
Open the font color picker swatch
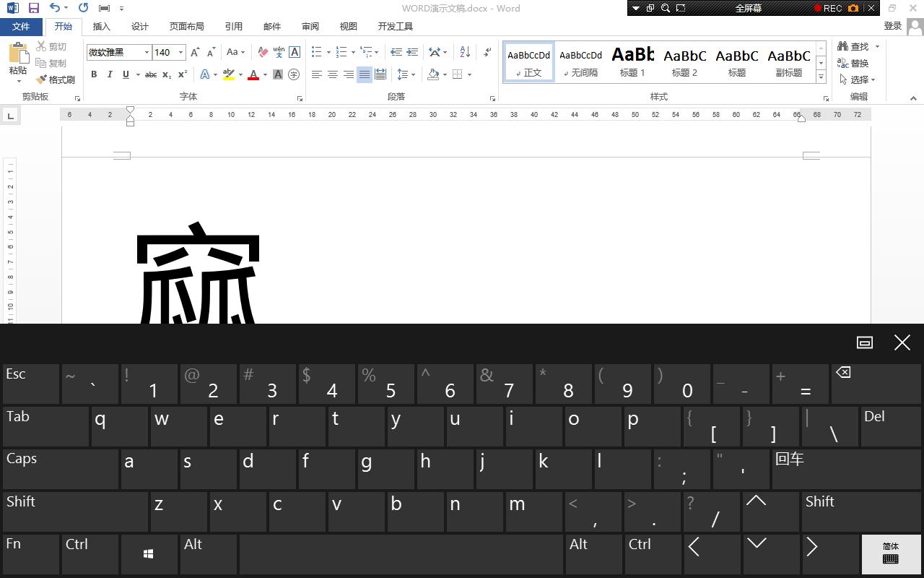click(253, 74)
